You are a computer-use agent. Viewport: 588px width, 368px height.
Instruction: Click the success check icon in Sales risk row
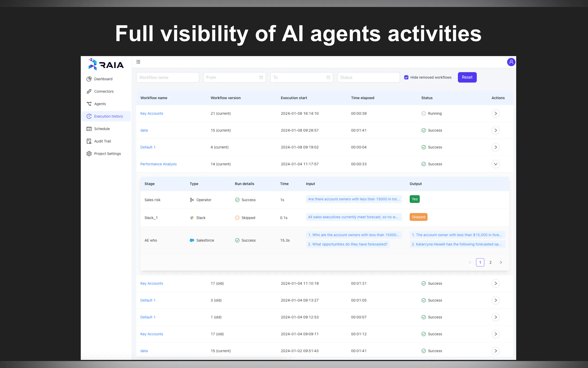click(237, 200)
